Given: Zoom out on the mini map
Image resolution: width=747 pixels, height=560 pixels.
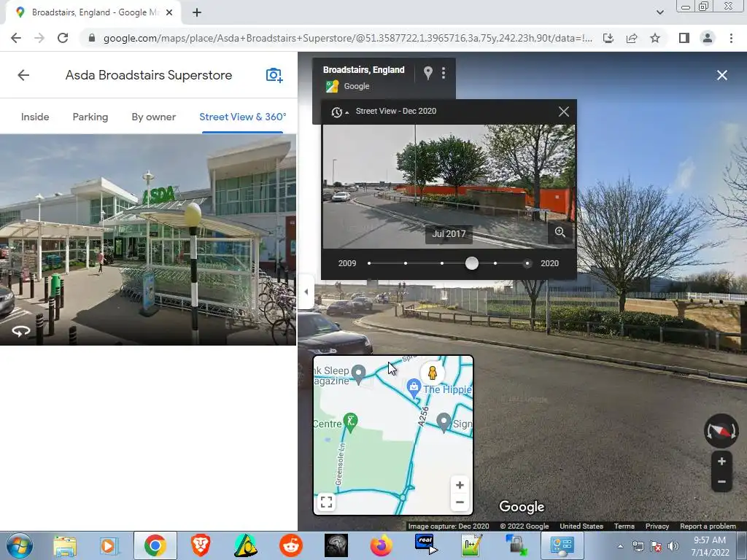Looking at the screenshot, I should (460, 502).
